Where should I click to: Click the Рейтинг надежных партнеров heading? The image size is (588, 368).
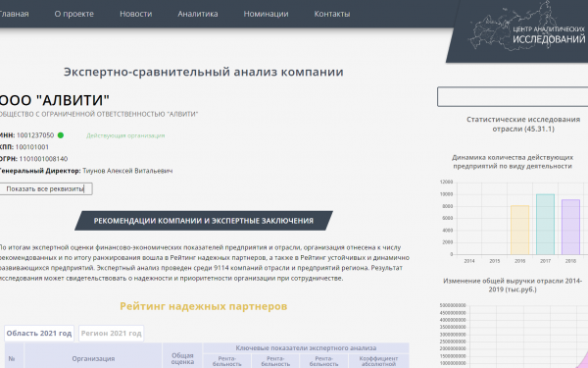click(x=204, y=306)
